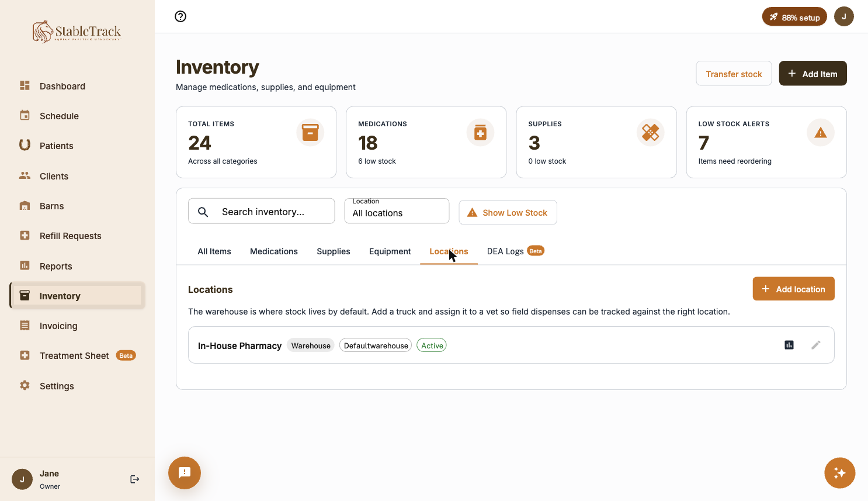Edit In-House Pharmacy with pencil icon

coord(816,345)
